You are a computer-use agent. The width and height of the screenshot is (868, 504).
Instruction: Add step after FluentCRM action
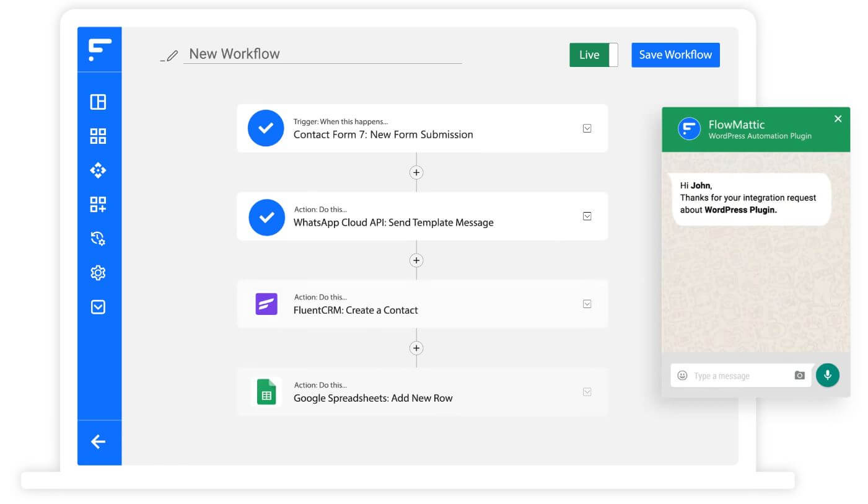point(416,348)
